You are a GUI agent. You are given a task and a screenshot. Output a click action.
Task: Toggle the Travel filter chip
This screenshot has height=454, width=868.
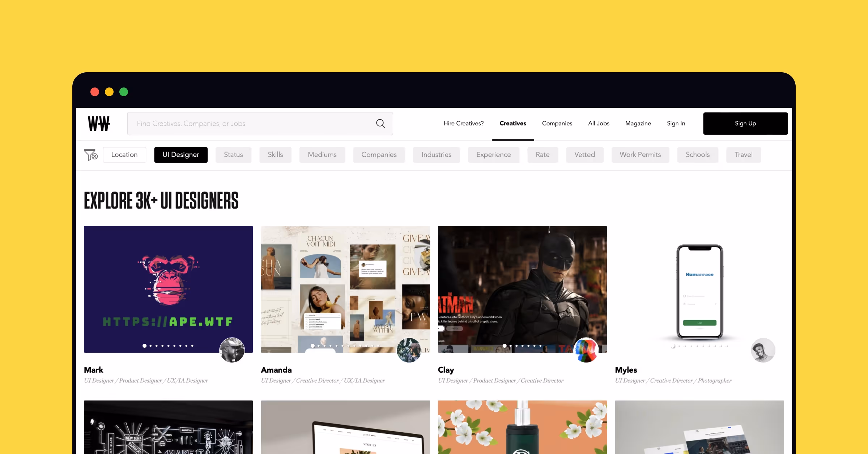tap(743, 155)
